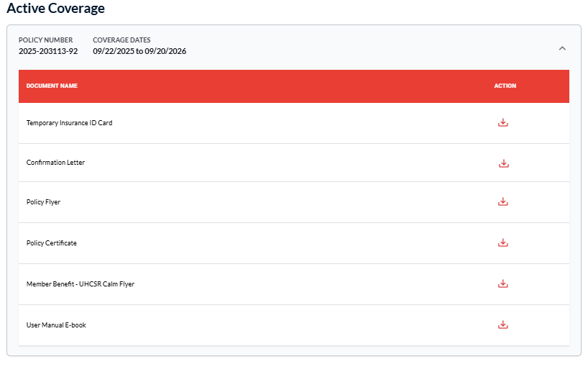Collapse the active coverage policy panel
The width and height of the screenshot is (588, 367).
coord(562,48)
